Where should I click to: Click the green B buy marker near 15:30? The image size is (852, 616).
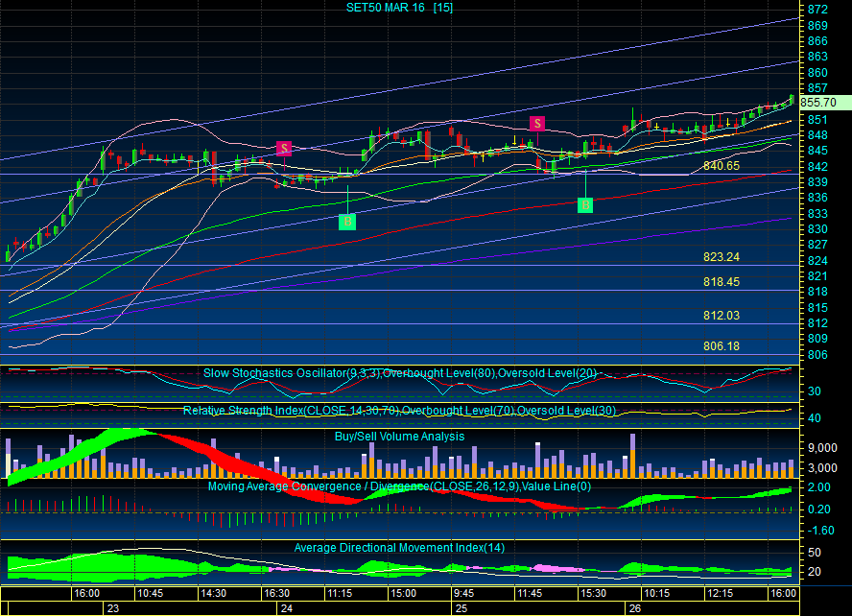(x=585, y=204)
